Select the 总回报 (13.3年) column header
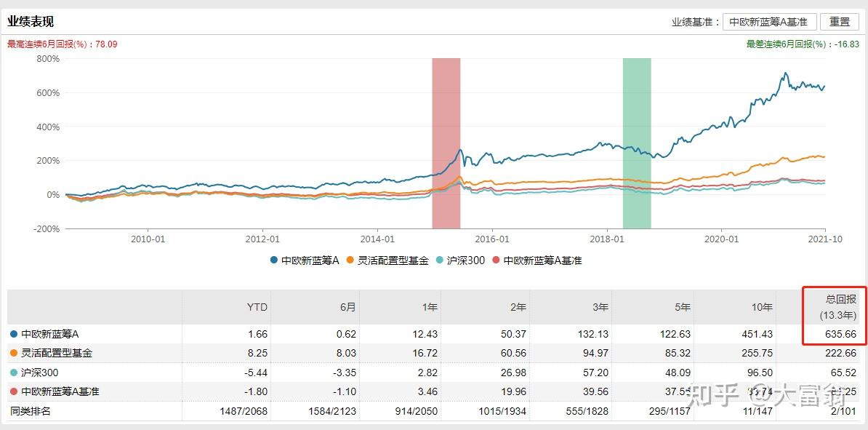Viewport: 868px width, 430px height. 838,307
